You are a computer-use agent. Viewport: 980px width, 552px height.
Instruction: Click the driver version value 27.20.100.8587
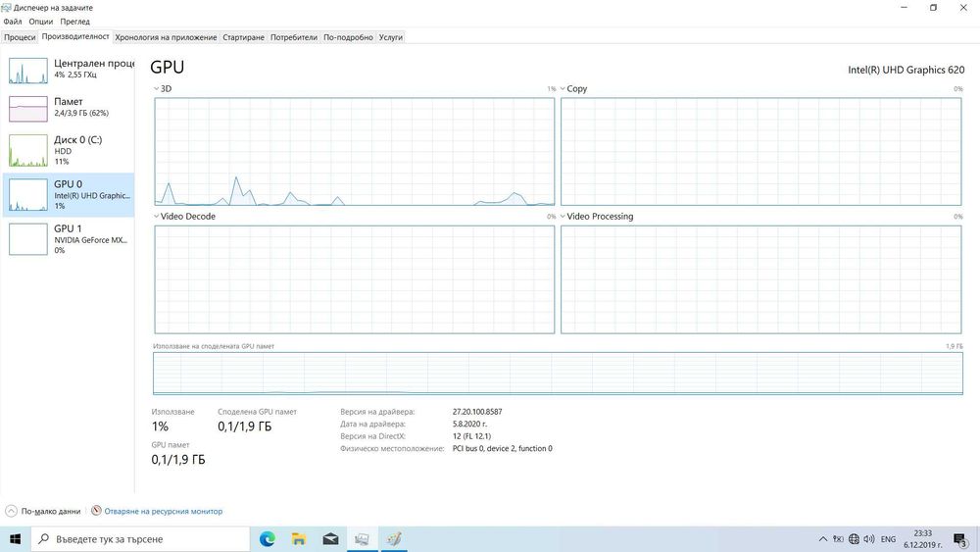click(477, 412)
